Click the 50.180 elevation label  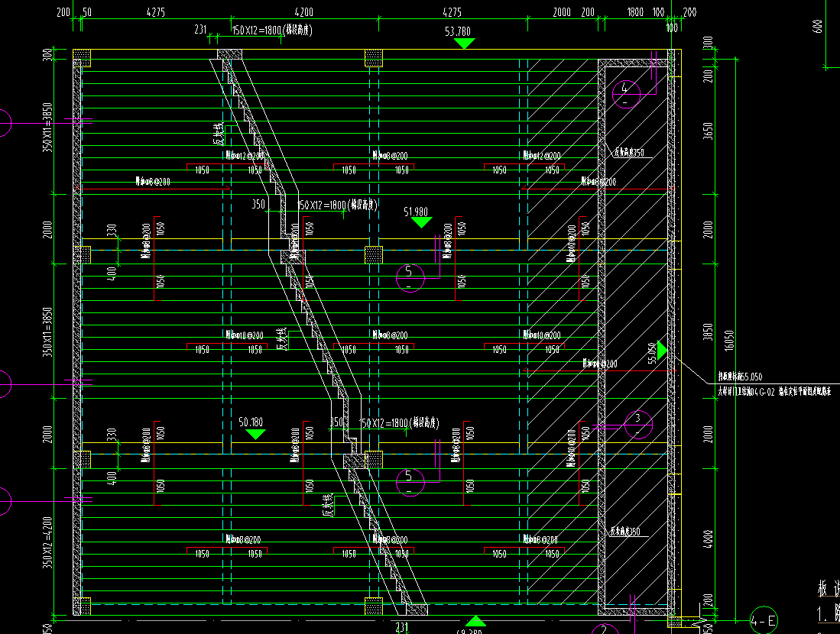point(251,422)
